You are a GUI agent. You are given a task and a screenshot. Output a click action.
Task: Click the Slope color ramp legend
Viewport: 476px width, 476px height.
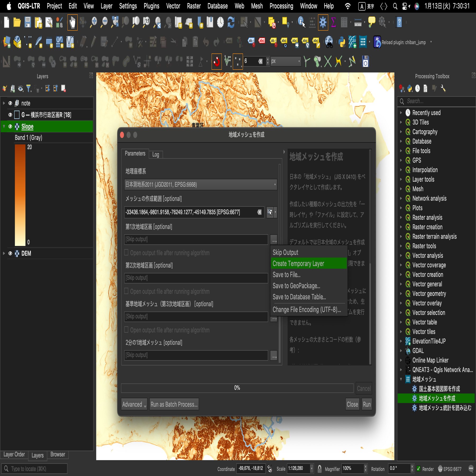(x=20, y=195)
